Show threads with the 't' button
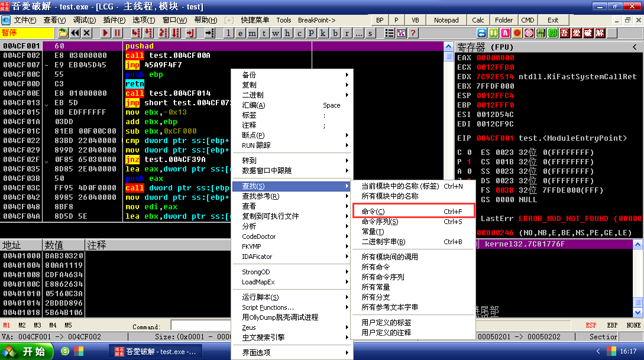The height and width of the screenshot is (360, 644). [x=264, y=33]
